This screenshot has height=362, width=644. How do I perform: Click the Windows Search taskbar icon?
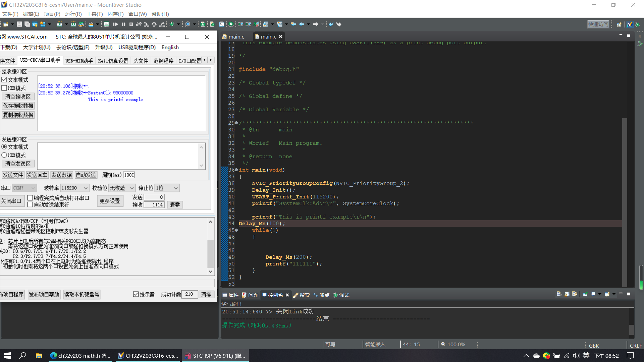click(22, 356)
